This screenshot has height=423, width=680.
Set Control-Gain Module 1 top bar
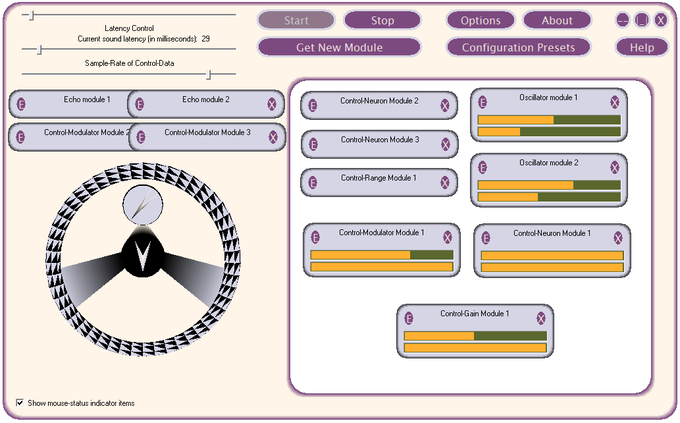tap(475, 336)
